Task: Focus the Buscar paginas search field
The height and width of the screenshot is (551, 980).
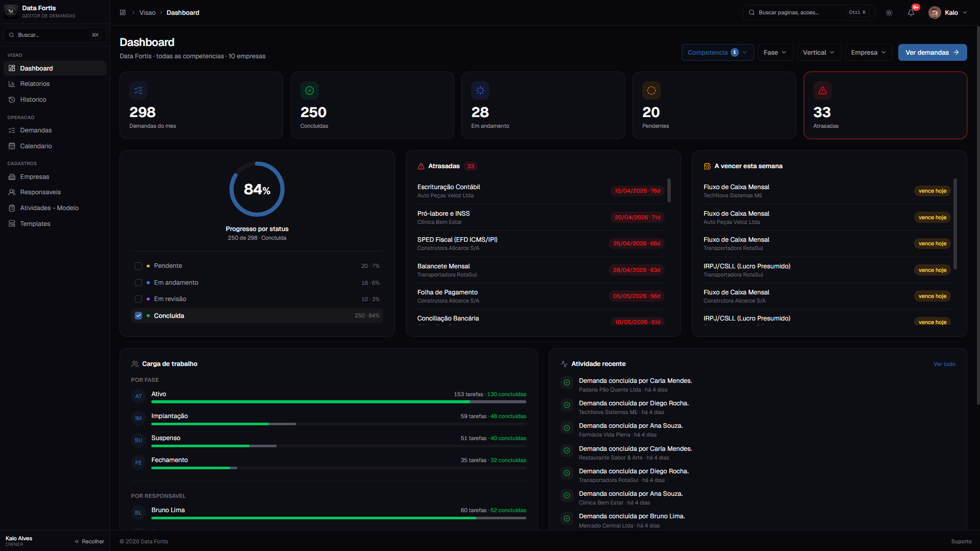Action: pos(809,13)
